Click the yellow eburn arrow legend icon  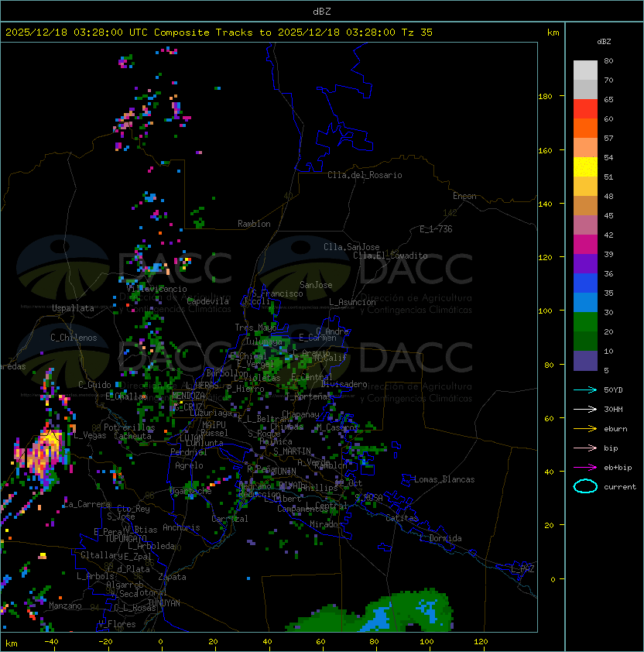[x=585, y=429]
